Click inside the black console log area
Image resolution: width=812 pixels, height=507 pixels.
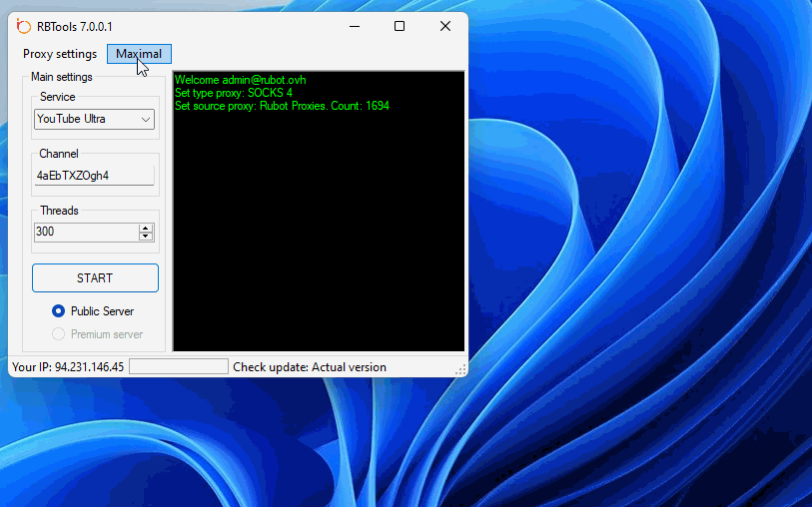click(x=318, y=230)
